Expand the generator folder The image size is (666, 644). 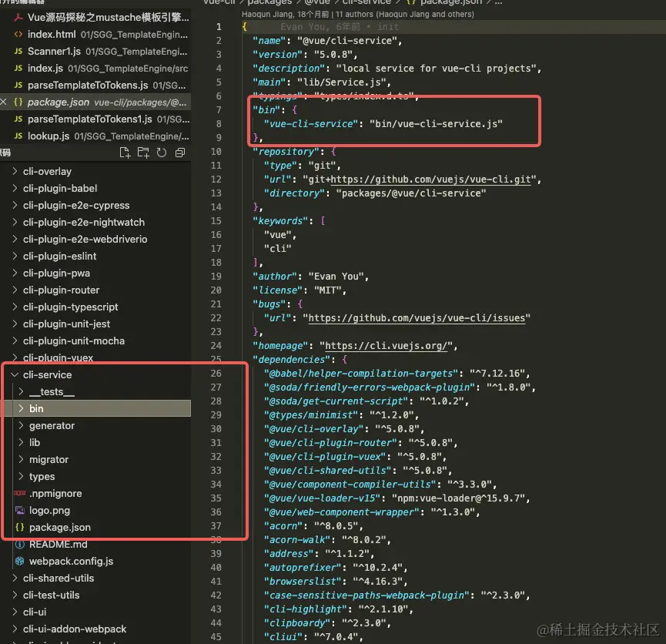click(95, 425)
